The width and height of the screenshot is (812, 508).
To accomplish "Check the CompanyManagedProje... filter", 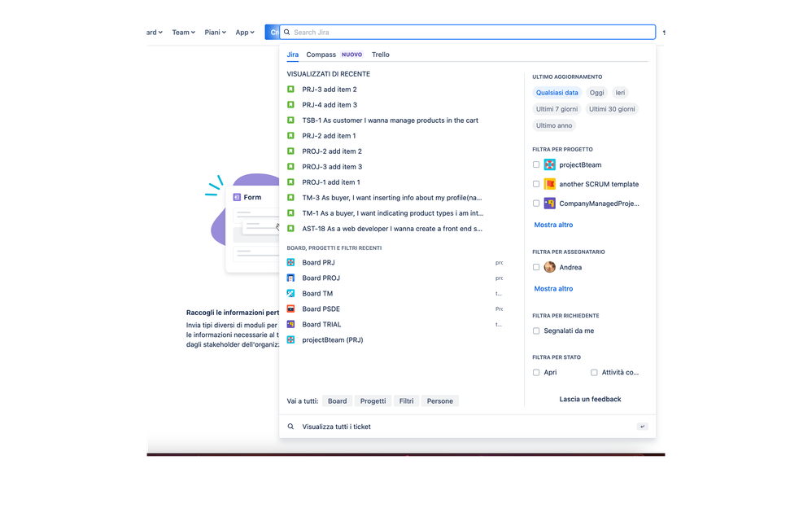I will (x=536, y=204).
